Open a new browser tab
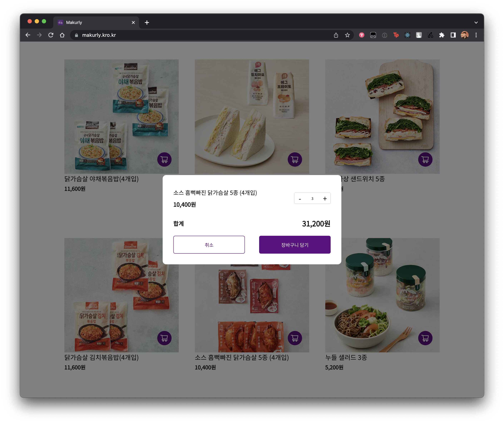Image resolution: width=504 pixels, height=424 pixels. pyautogui.click(x=147, y=22)
